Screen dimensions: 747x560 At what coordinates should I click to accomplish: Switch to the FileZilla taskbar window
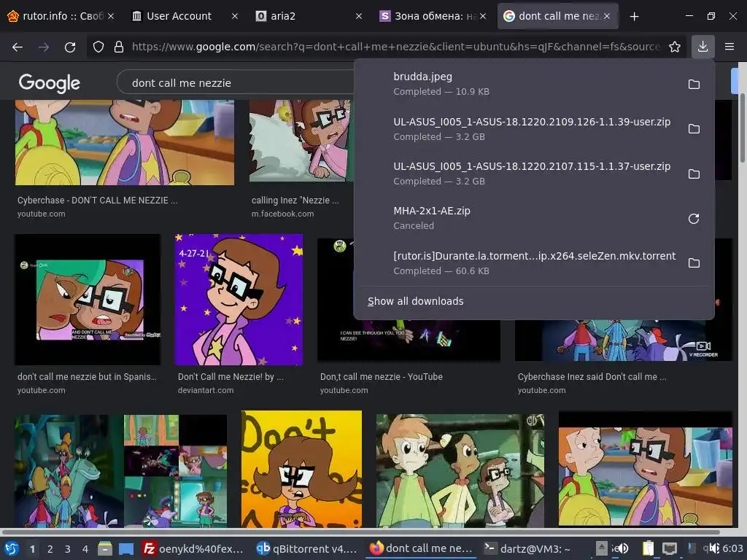click(193, 549)
